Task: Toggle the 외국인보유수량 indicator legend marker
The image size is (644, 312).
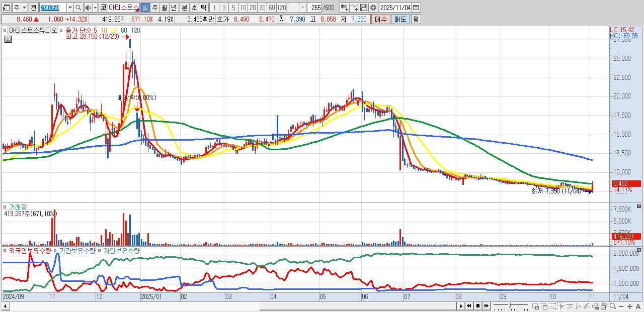Action: point(6,250)
